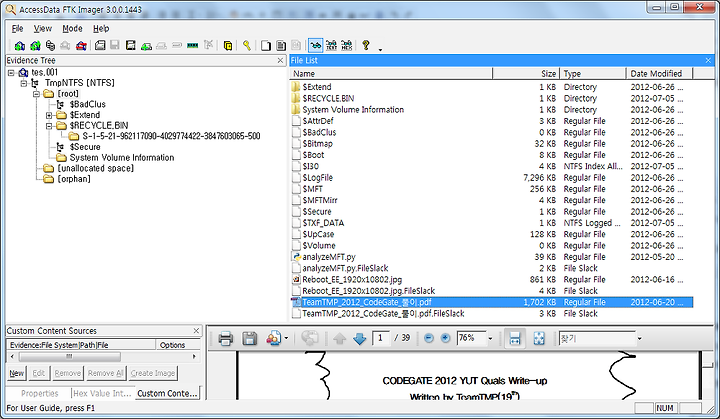Click the PDF page number field
Screen dimensions: 720x419
click(x=381, y=338)
